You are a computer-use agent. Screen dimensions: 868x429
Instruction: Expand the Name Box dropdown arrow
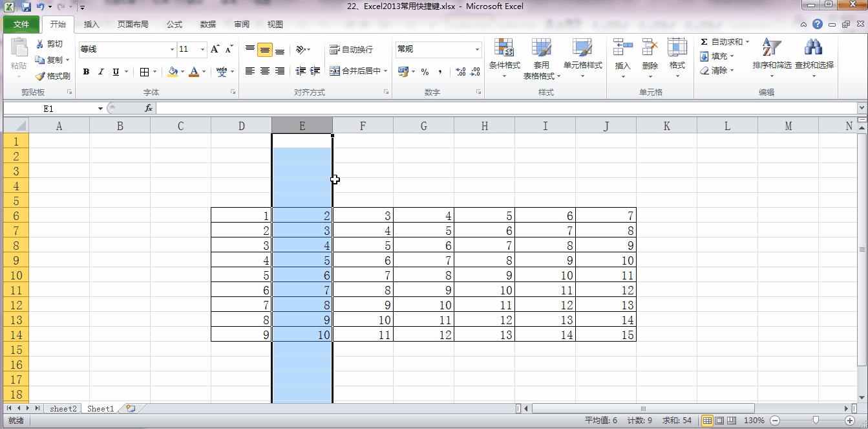tap(100, 109)
